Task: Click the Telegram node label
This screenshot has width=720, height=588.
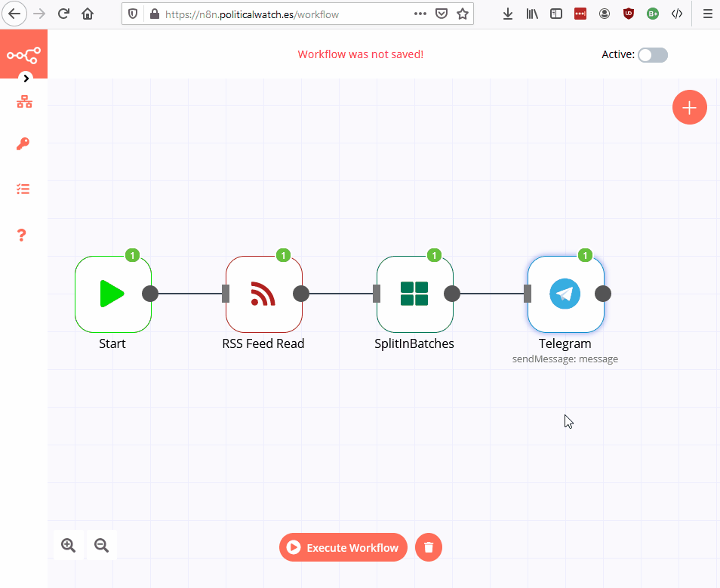Action: 565,343
